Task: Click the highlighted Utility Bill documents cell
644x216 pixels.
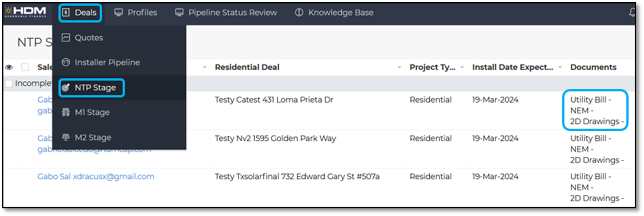Action: pos(594,110)
